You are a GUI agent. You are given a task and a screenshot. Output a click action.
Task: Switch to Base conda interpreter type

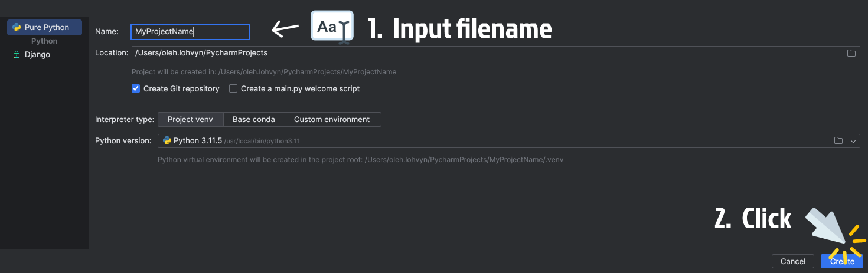point(253,120)
